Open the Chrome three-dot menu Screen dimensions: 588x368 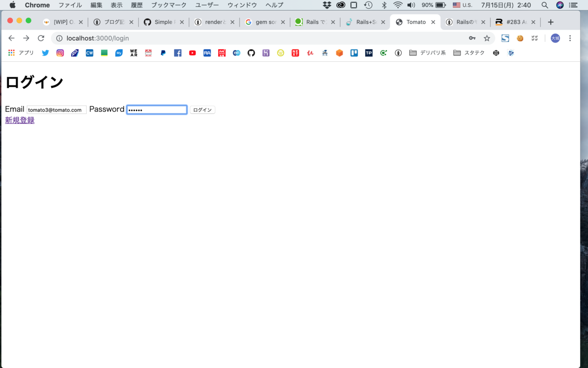point(570,38)
